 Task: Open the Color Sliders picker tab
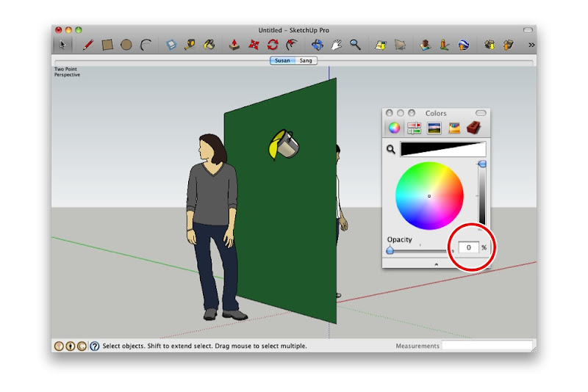pos(414,128)
